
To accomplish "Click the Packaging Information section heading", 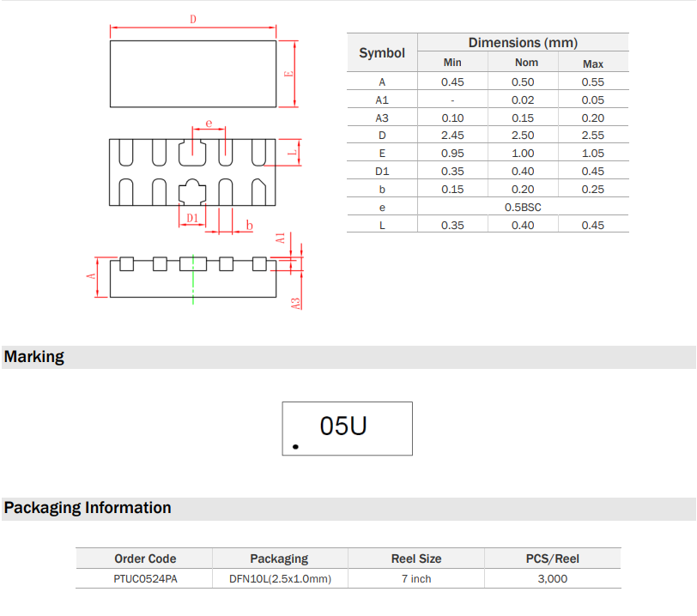I will 88,508.
